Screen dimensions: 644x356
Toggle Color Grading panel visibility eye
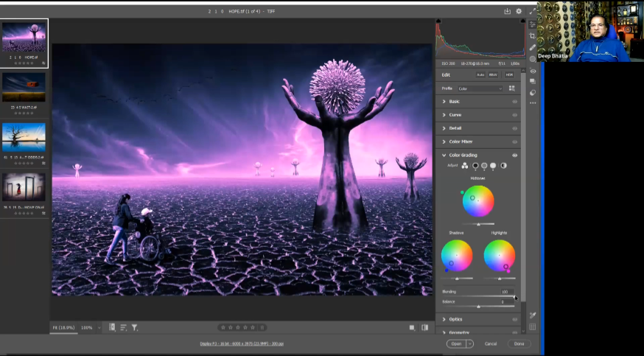click(x=514, y=156)
